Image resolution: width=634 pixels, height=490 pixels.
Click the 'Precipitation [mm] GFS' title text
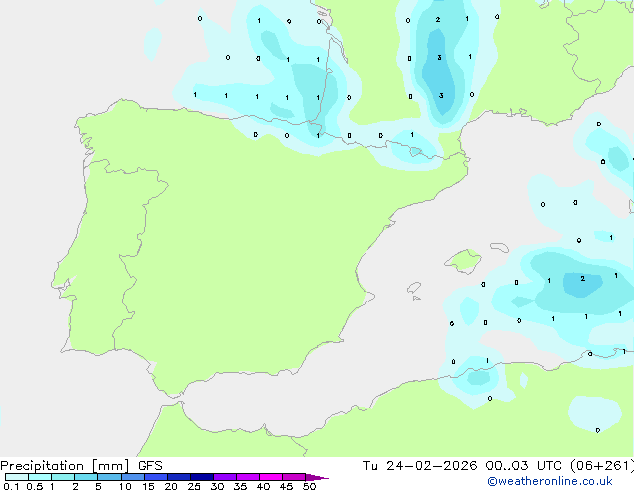81,466
